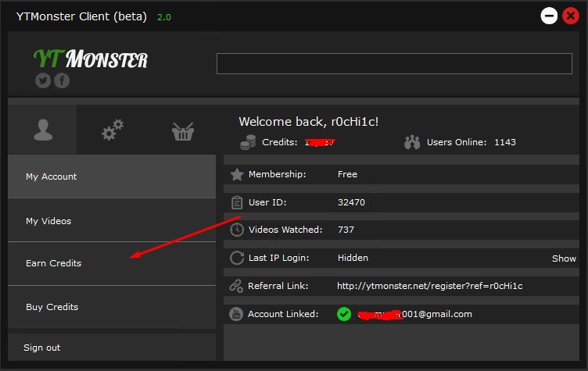Click the users online people icon

(x=412, y=142)
